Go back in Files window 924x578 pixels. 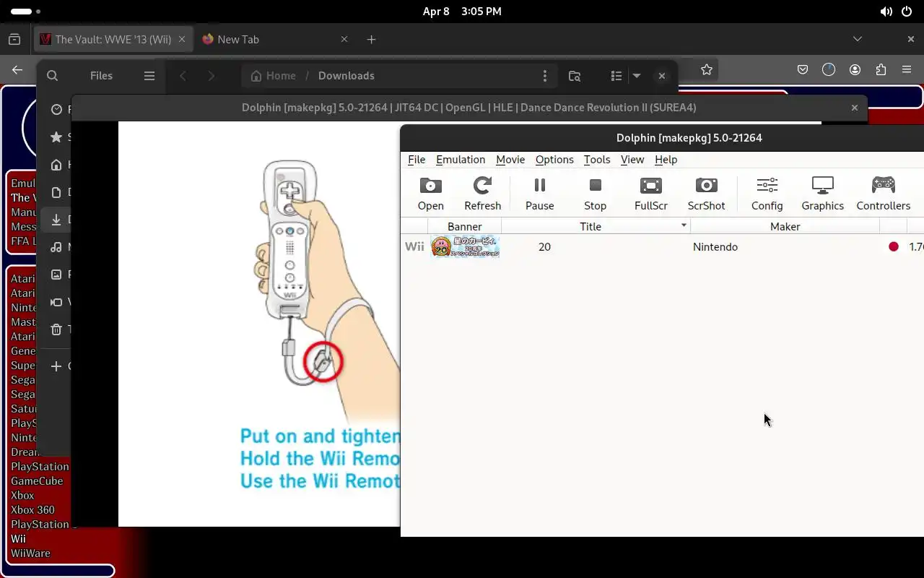pyautogui.click(x=183, y=76)
